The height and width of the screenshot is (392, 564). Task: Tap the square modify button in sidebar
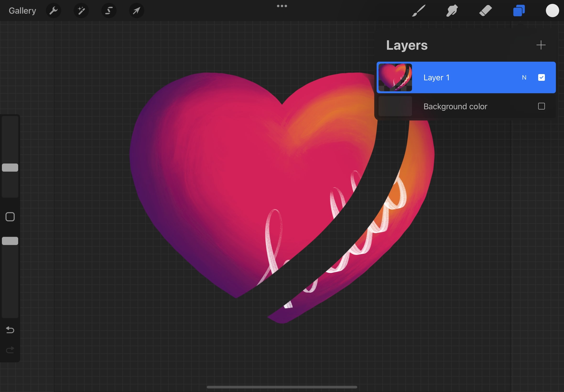pyautogui.click(x=10, y=217)
